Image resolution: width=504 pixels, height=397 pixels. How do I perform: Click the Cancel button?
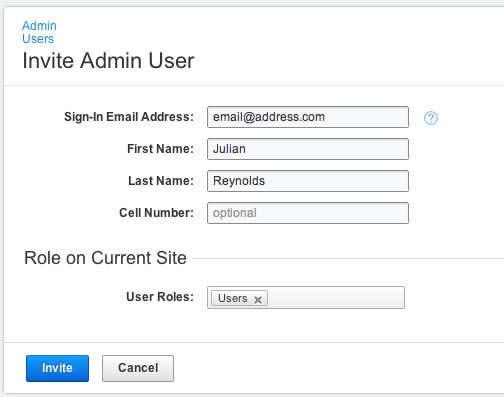pos(138,368)
